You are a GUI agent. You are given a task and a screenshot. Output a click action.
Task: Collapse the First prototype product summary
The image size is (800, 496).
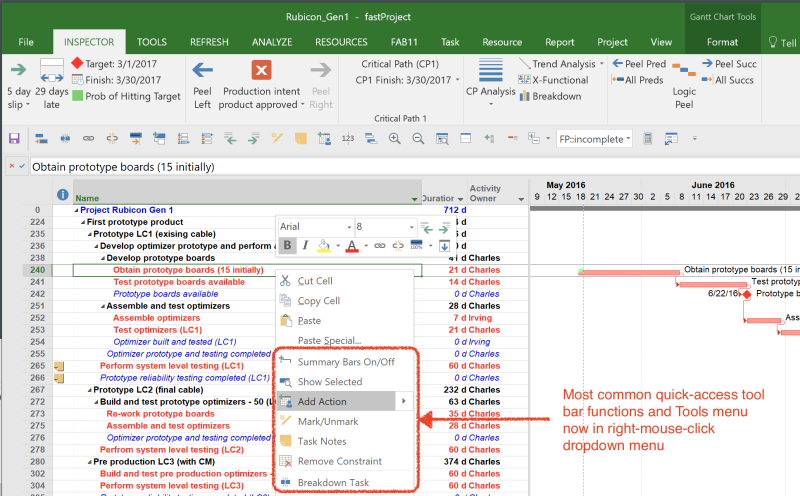[83, 222]
